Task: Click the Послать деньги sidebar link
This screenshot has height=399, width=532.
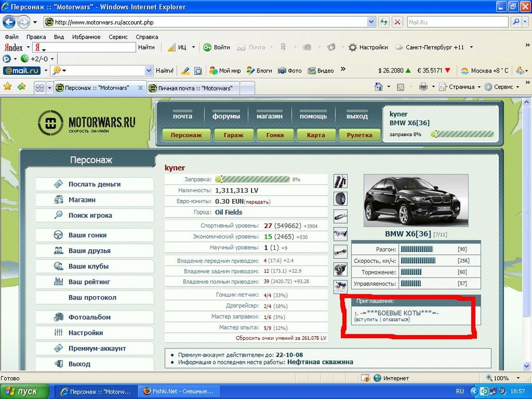Action: pyautogui.click(x=94, y=185)
